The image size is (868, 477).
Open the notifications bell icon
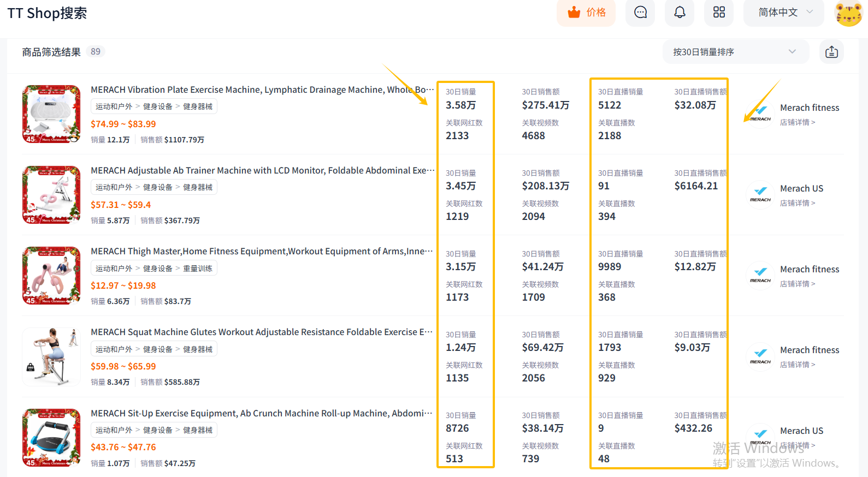point(680,13)
